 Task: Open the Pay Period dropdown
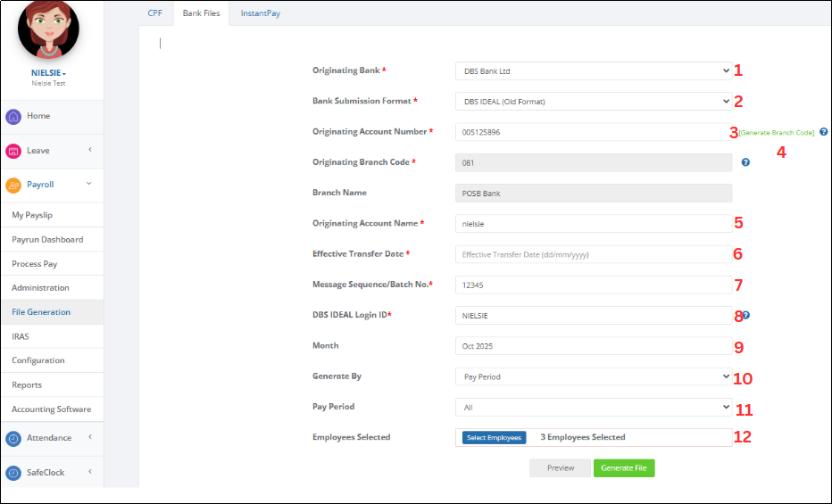click(594, 407)
